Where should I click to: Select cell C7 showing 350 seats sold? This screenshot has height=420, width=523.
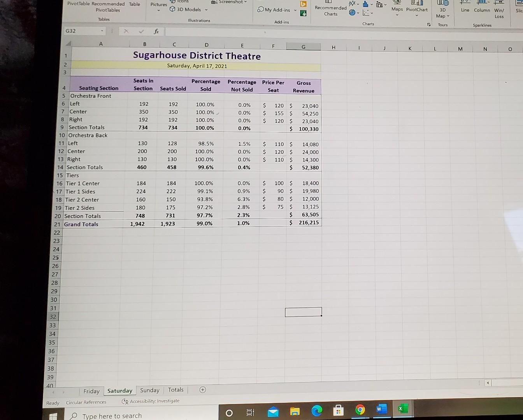pyautogui.click(x=174, y=112)
